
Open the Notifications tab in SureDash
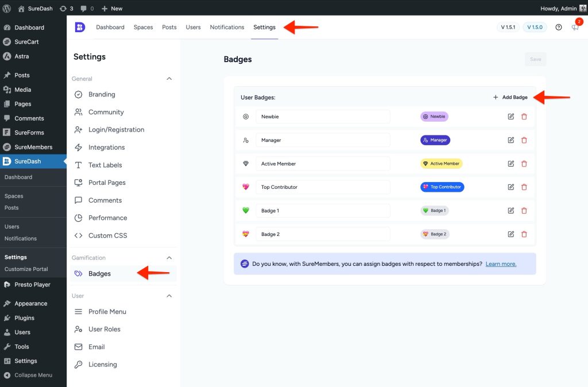(x=227, y=27)
